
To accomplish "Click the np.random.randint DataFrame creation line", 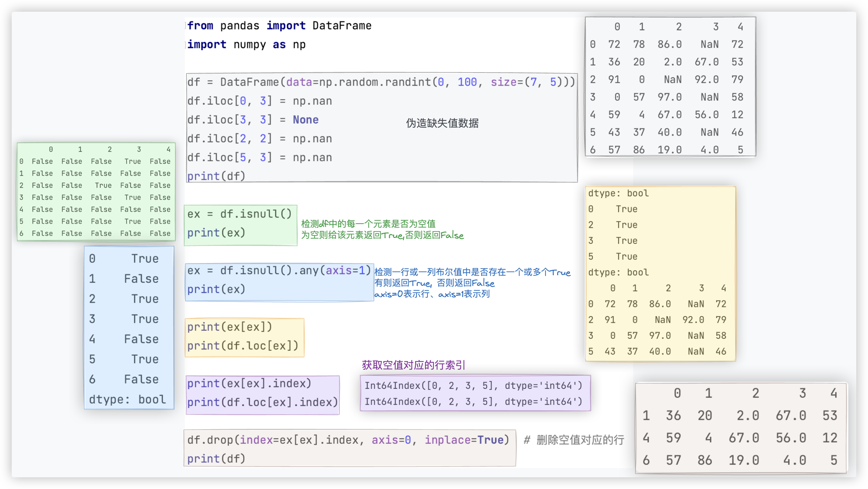I will click(x=381, y=82).
